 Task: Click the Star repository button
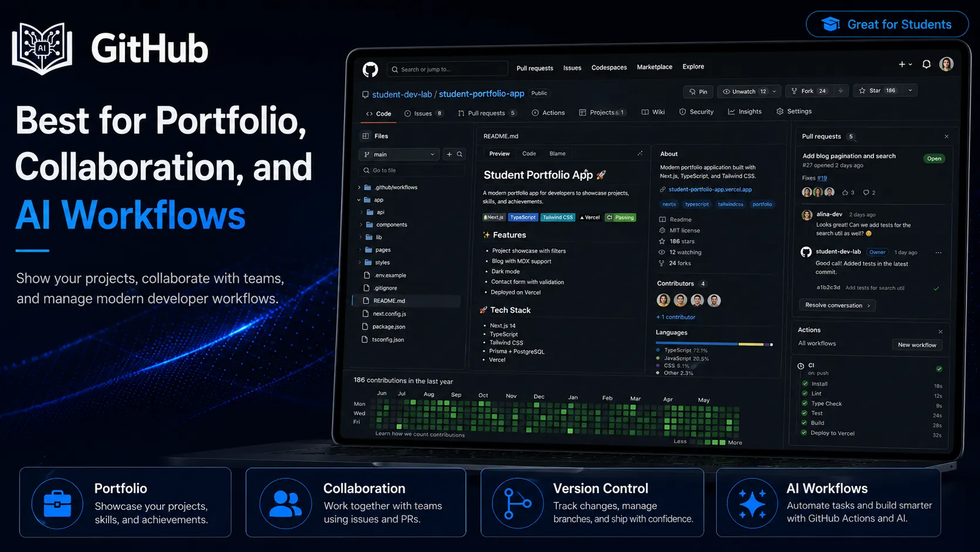click(x=877, y=91)
